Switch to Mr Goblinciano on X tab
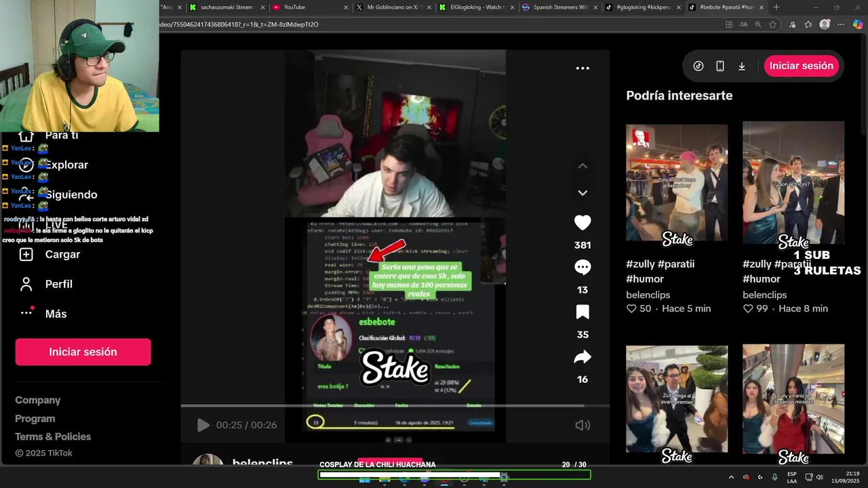This screenshot has width=868, height=488. pos(393,7)
